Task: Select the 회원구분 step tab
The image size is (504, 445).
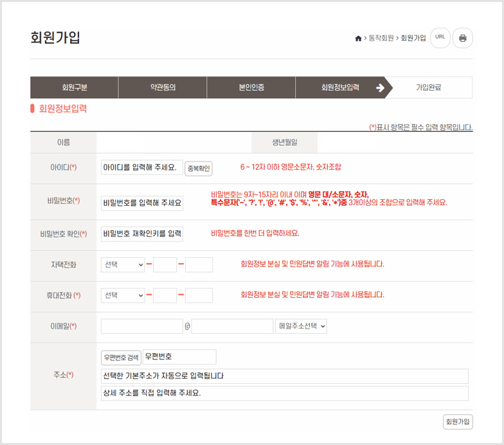Action: (x=75, y=87)
